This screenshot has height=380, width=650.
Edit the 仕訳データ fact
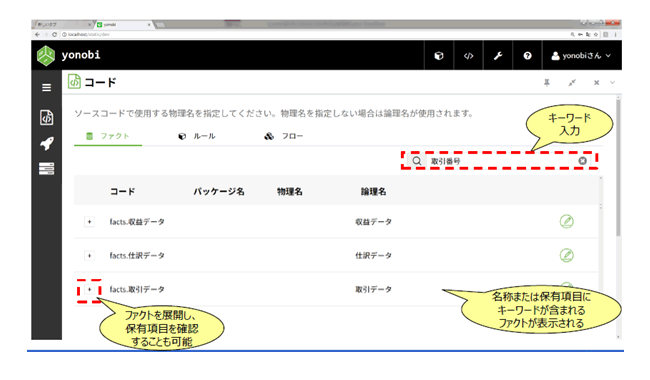(567, 255)
